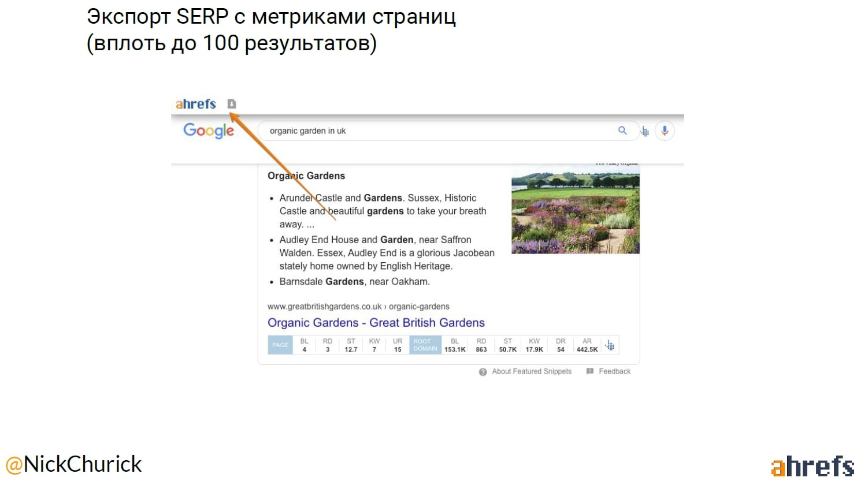868x485 pixels.
Task: Click the AR 442.5K metric
Action: point(587,345)
